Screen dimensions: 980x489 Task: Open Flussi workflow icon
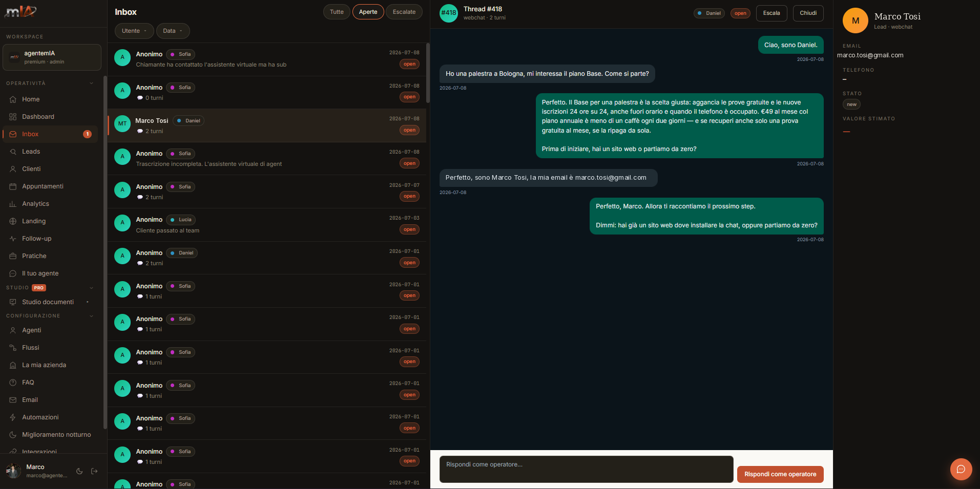point(13,348)
